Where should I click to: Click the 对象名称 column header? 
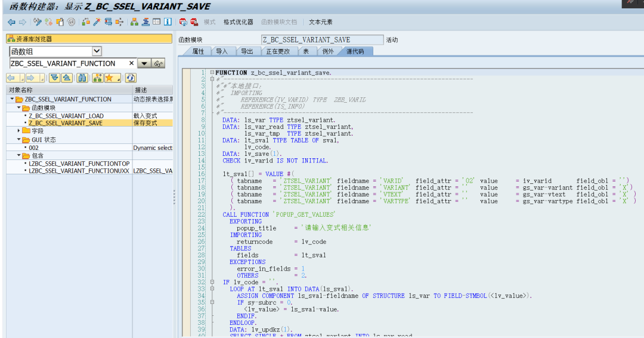(x=69, y=90)
